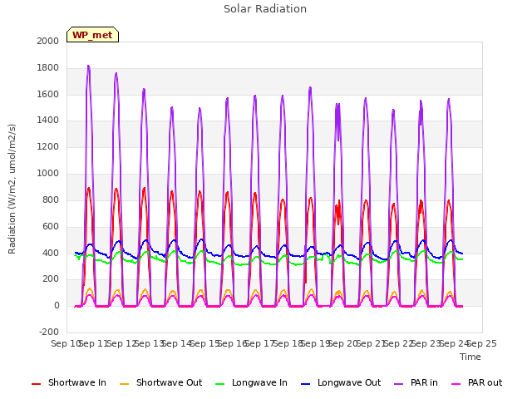532x399 pixels.
Task: Click the 800 y-axis tick label
Action: [51, 199]
